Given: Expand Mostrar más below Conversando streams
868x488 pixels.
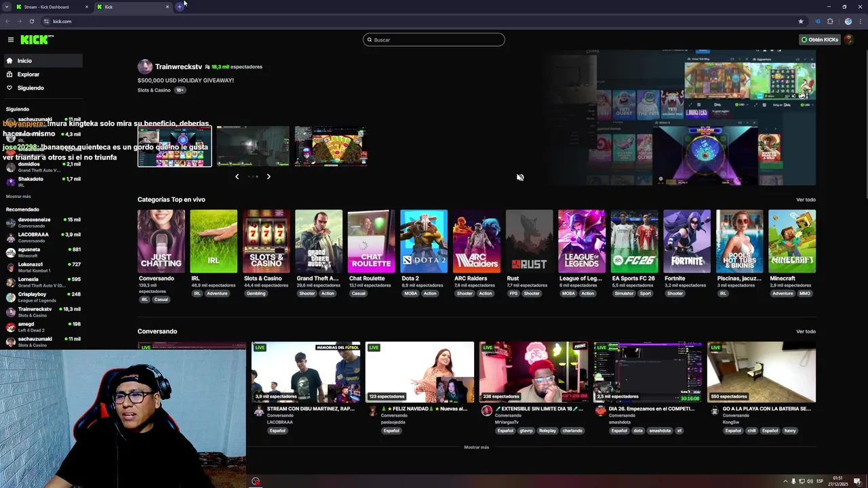Looking at the screenshot, I should click(476, 447).
